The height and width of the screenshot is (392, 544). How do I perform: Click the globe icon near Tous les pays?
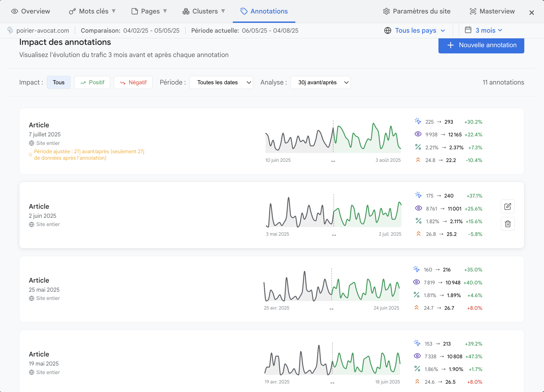[388, 31]
